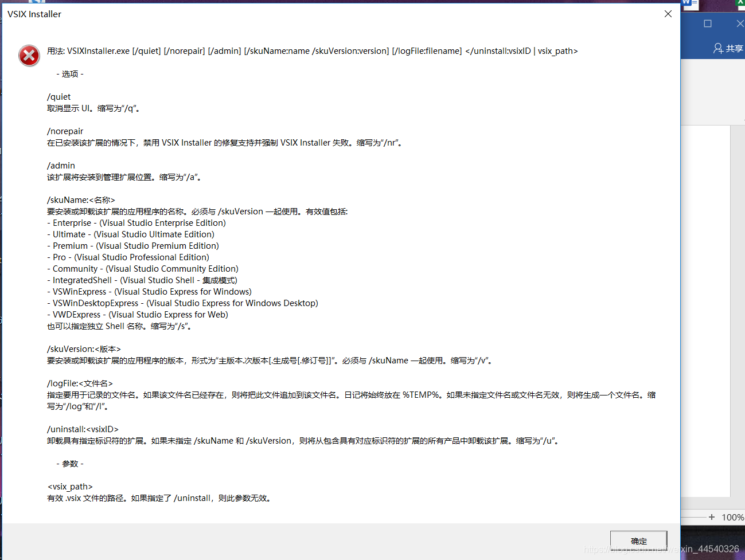The image size is (745, 560).
Task: Click the /admin option heading
Action: pos(61,166)
